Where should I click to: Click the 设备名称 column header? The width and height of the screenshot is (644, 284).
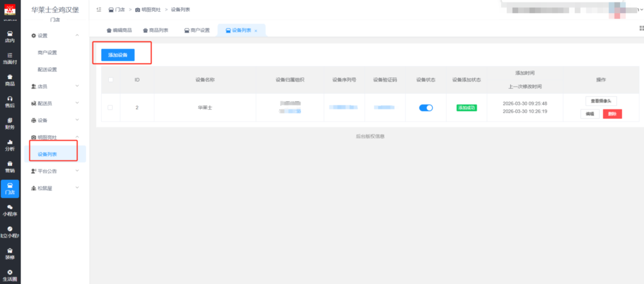click(205, 80)
